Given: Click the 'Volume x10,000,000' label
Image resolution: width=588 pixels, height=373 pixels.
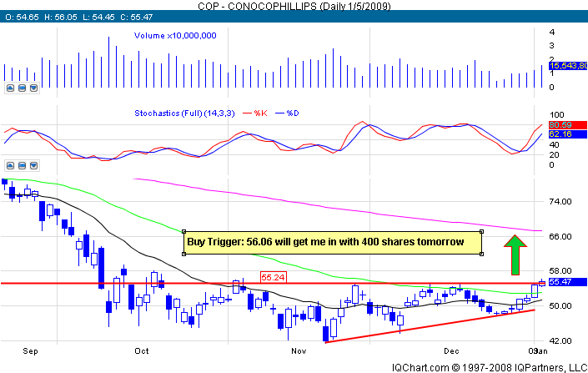Looking at the screenshot, I should 175,36.
